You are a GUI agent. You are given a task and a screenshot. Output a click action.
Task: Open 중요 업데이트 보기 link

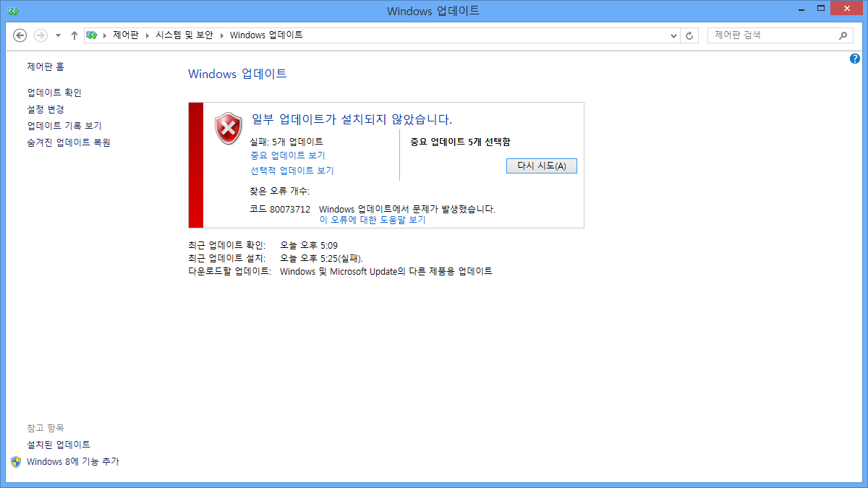[288, 155]
